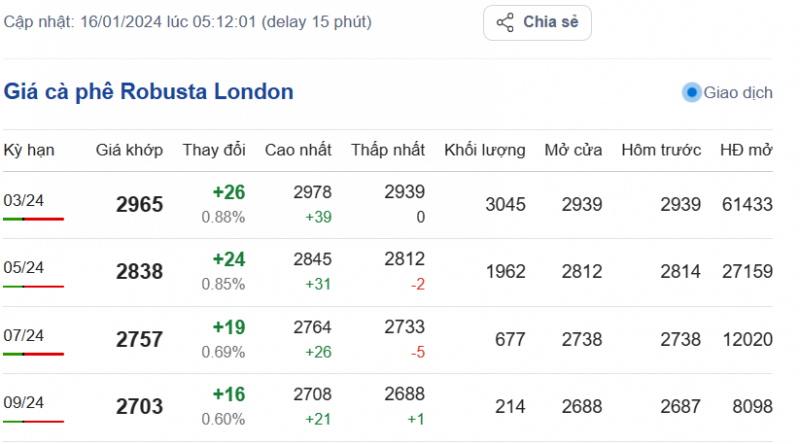800x444 pixels.
Task: Select the 07/24 contract term
Action: coord(24,334)
